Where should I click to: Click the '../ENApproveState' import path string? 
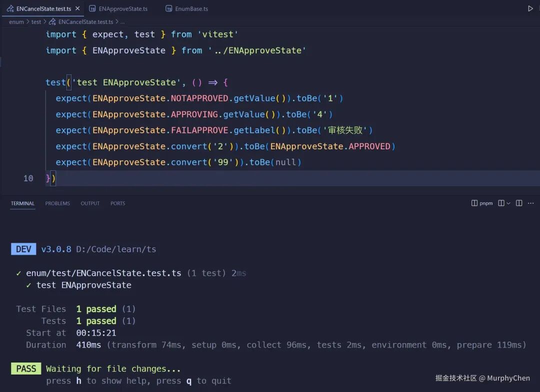coord(257,50)
